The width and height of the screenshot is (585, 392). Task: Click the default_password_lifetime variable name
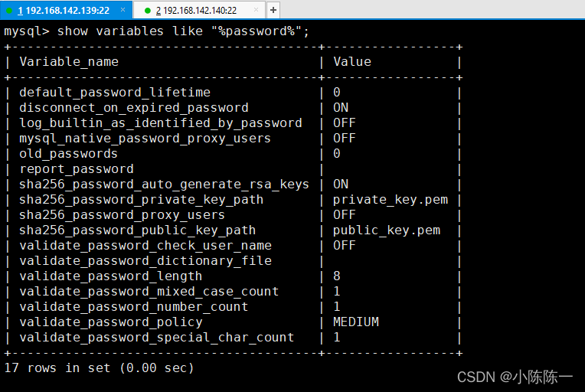coord(115,92)
